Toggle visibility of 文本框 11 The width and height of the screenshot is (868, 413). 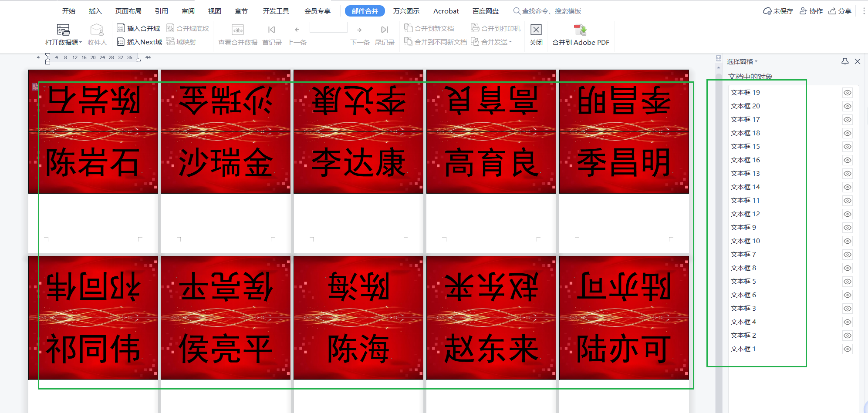847,201
